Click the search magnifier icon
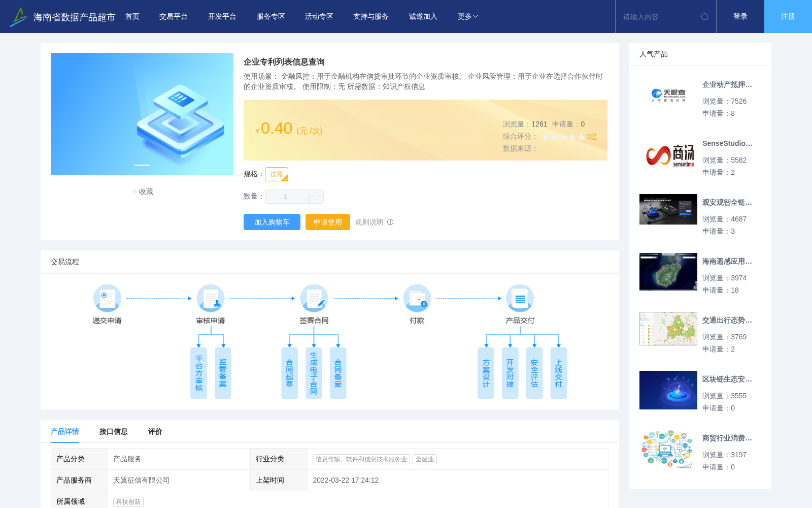Viewport: 812px width, 508px height. (705, 17)
